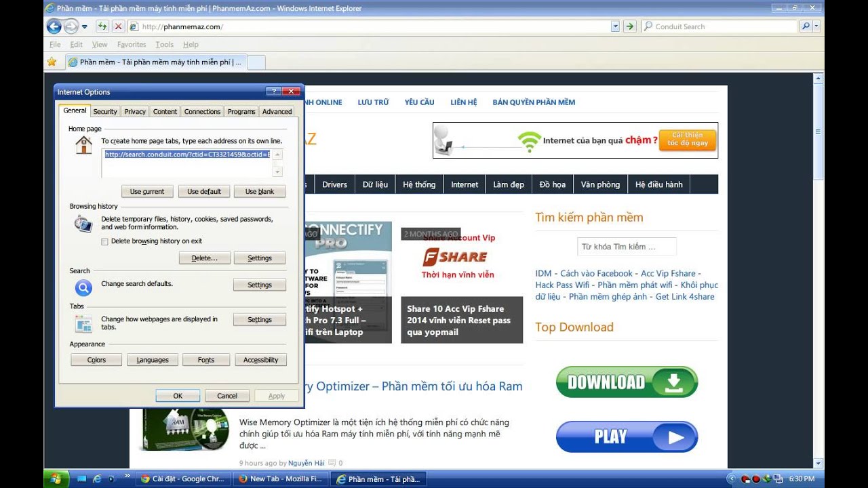Open the LIÊN HỆ site link

point(464,102)
